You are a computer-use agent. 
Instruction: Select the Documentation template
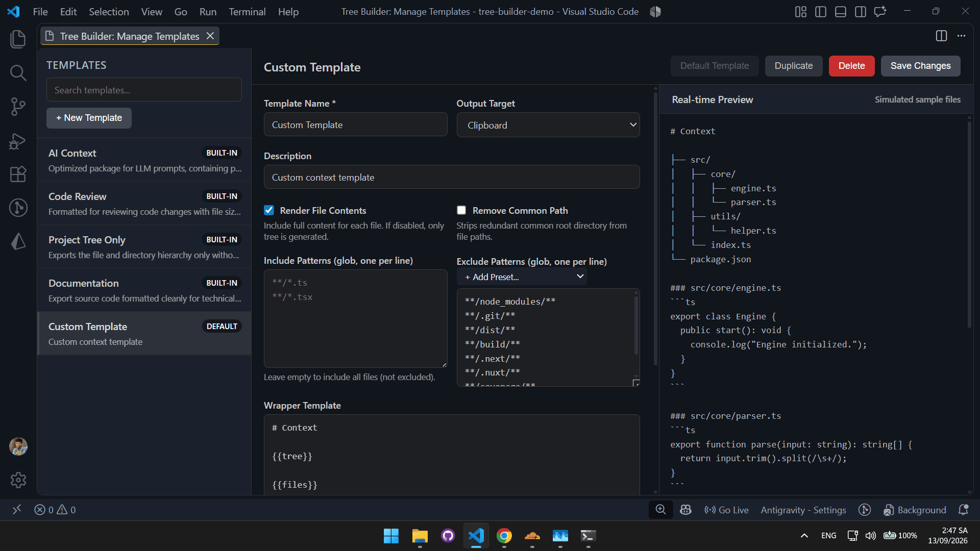point(144,290)
